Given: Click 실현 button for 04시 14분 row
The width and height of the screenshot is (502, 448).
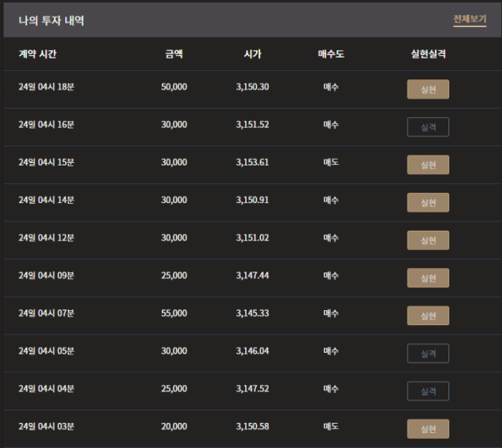Looking at the screenshot, I should 428,202.
